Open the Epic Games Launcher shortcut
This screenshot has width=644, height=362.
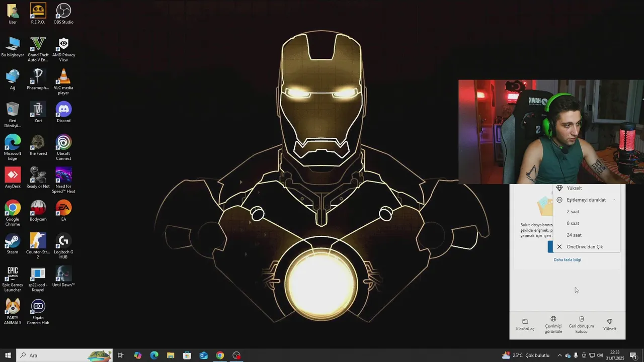[13, 279]
